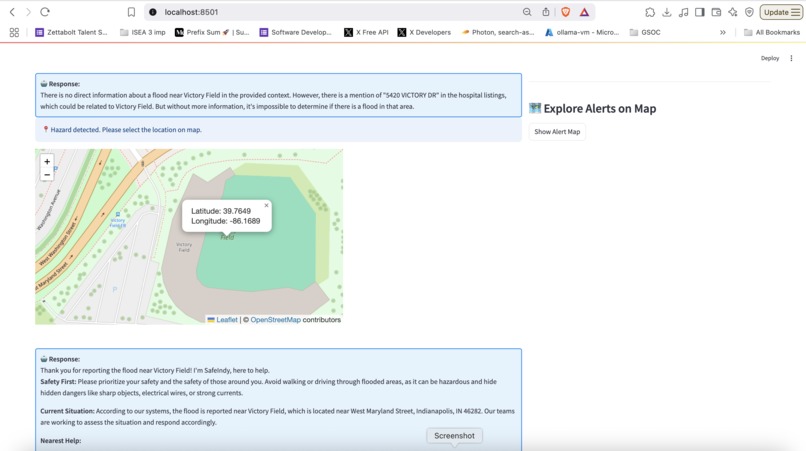Open the zoom magnifier icon in address bar

527,12
